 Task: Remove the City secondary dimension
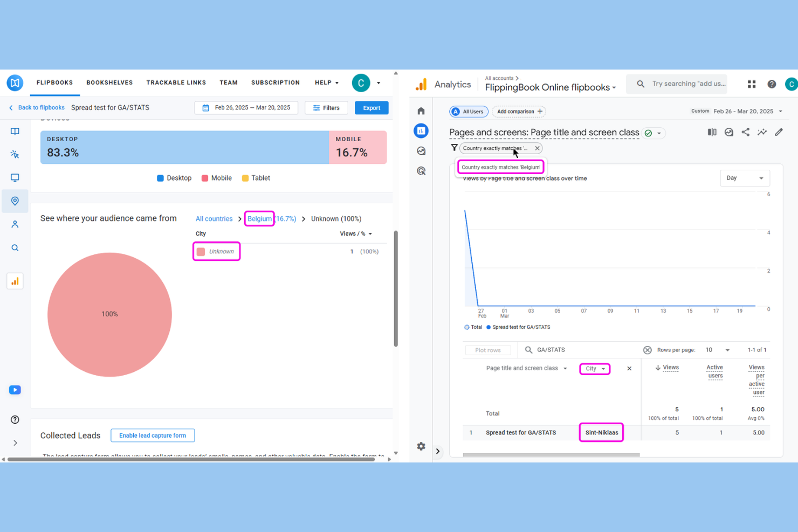[x=629, y=369]
